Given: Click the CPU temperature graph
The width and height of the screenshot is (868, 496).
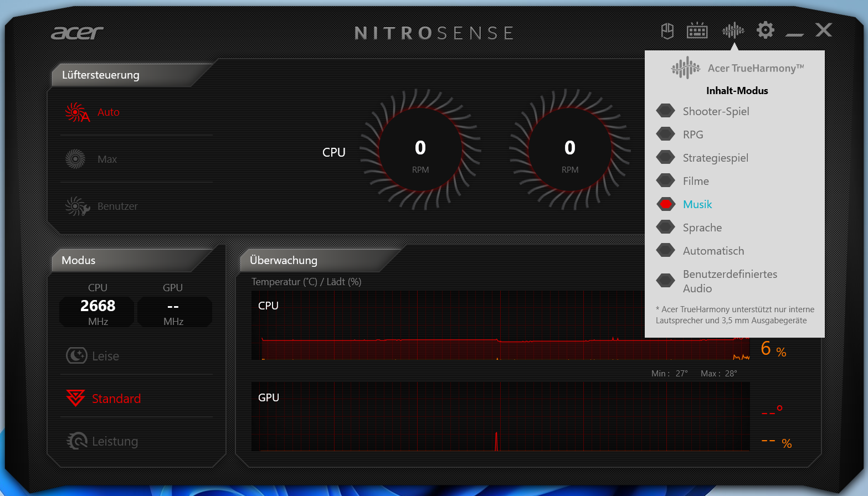Looking at the screenshot, I should [x=501, y=325].
